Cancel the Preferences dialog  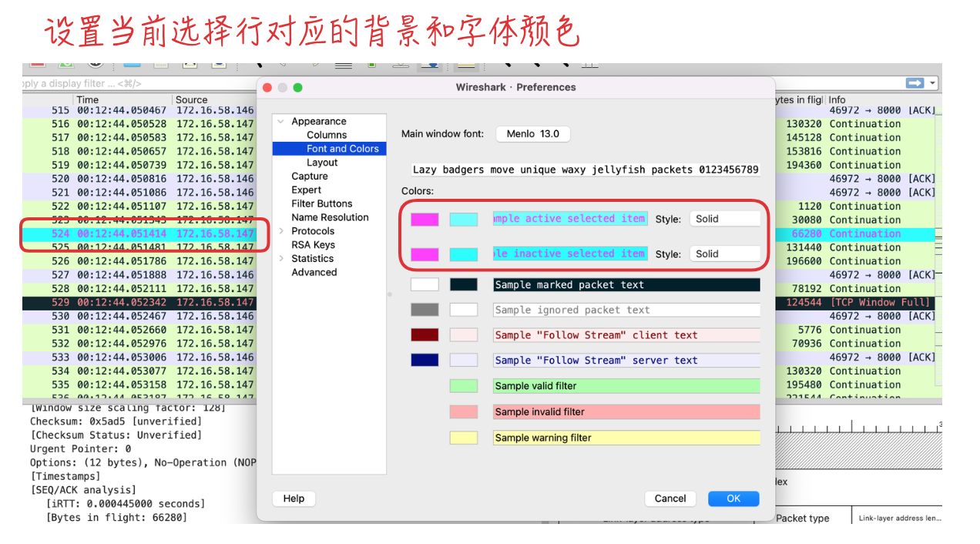click(x=670, y=499)
